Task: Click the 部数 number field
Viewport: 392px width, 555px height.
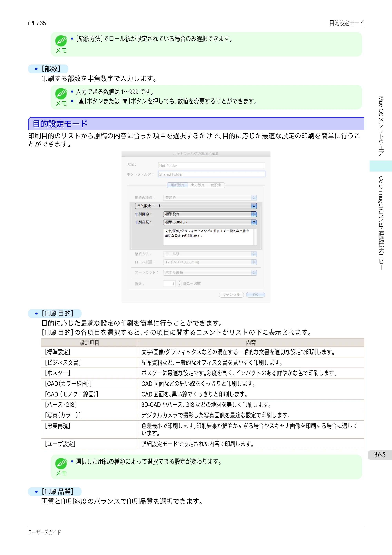Action: pyautogui.click(x=169, y=283)
